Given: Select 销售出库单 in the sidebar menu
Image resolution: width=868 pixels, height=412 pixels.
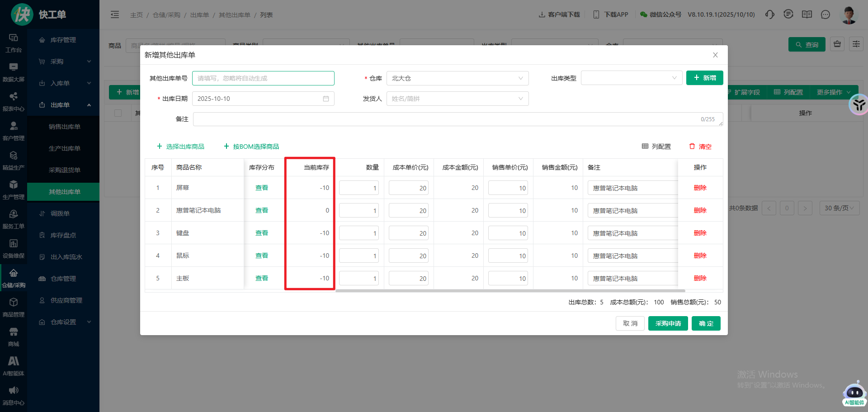Looking at the screenshot, I should [x=64, y=127].
